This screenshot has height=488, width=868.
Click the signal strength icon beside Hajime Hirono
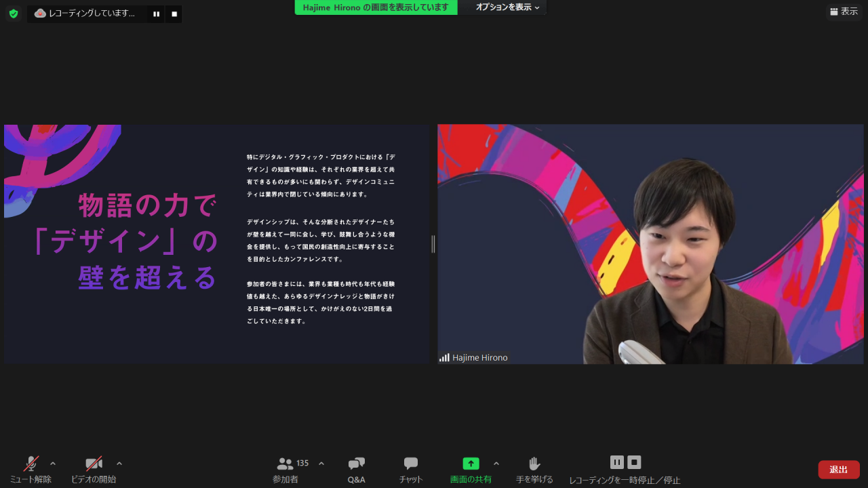444,358
